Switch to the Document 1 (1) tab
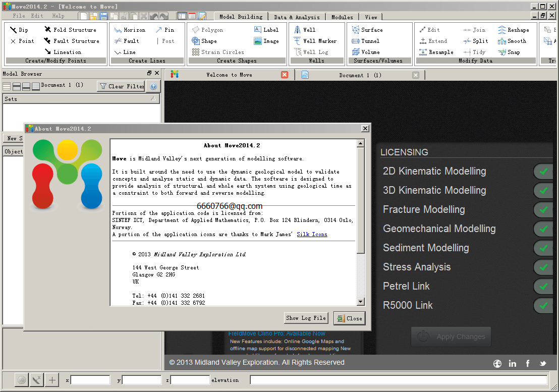This screenshot has width=559, height=392. pos(360,75)
